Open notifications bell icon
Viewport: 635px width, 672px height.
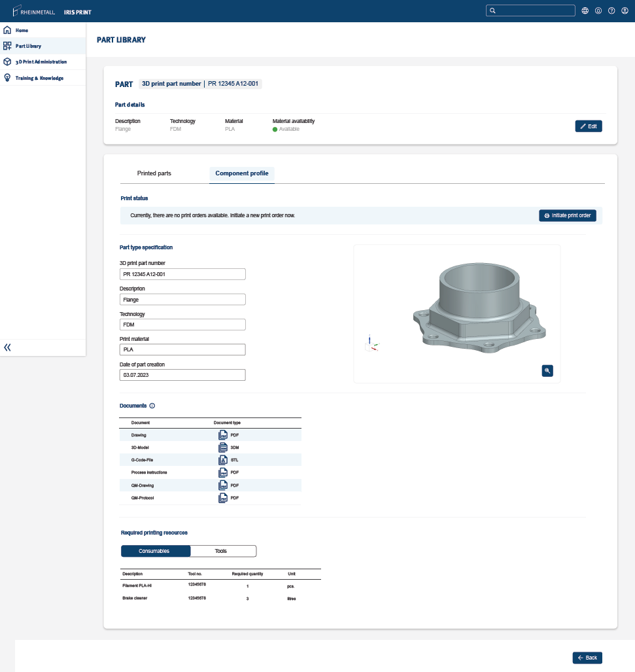pos(598,11)
